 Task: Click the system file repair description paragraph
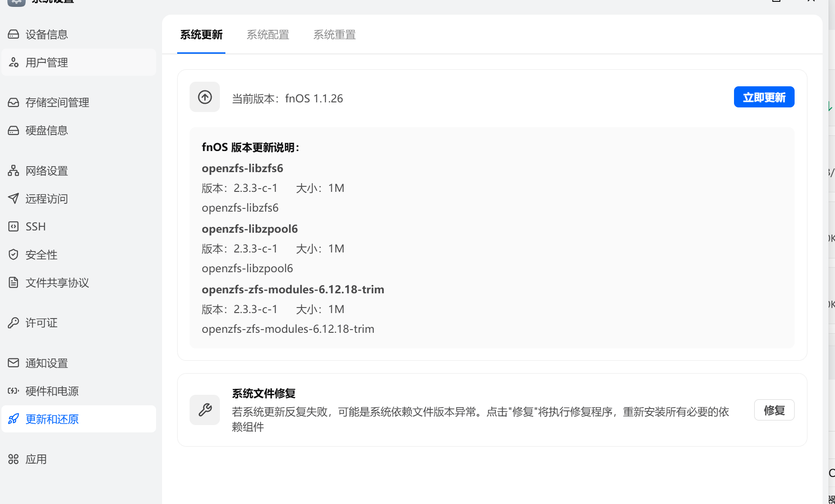481,420
